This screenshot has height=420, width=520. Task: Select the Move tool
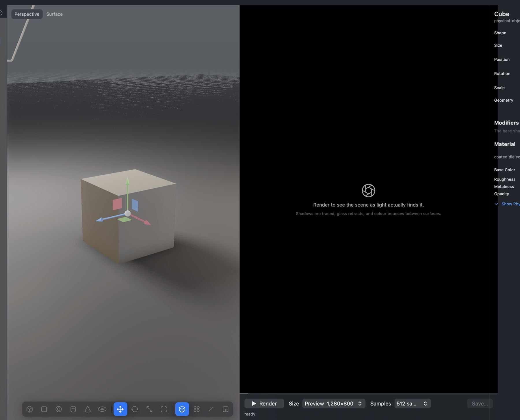click(120, 409)
